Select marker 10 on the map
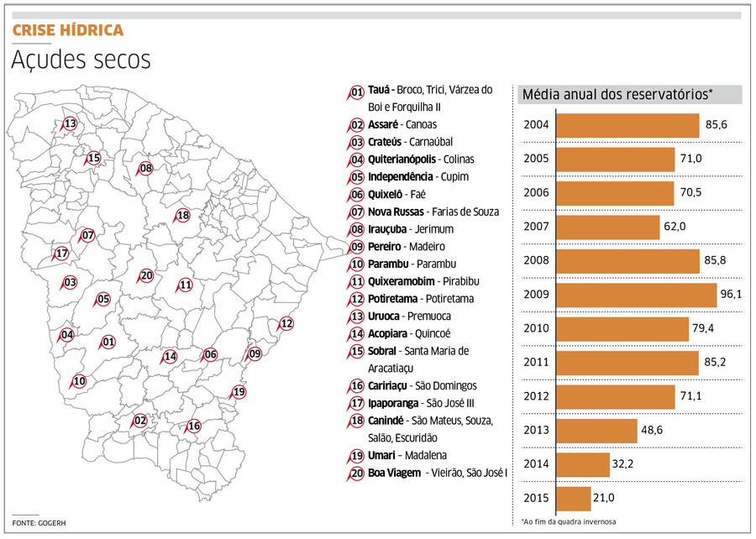 80,380
